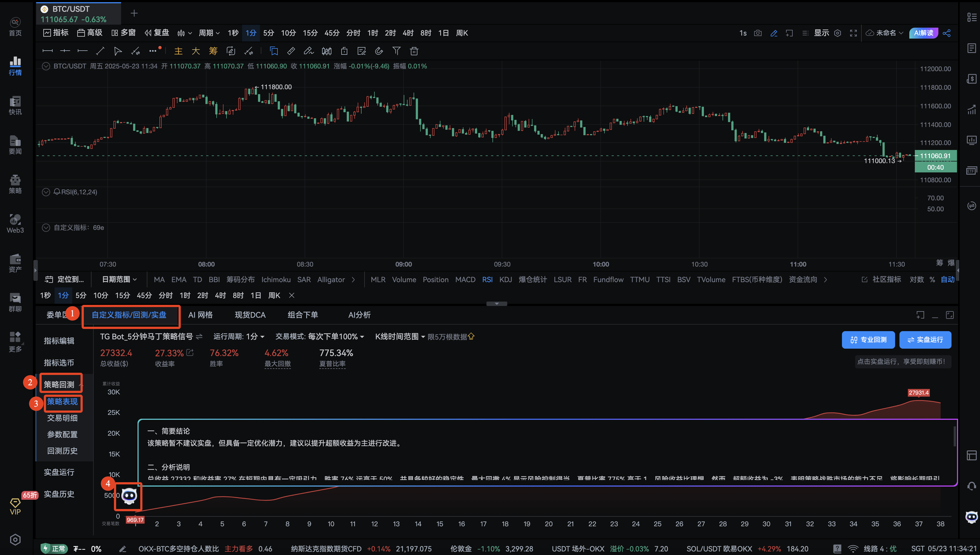The image size is (980, 555).
Task: Click the funnel filter icon in drawing toolbar
Action: (396, 51)
